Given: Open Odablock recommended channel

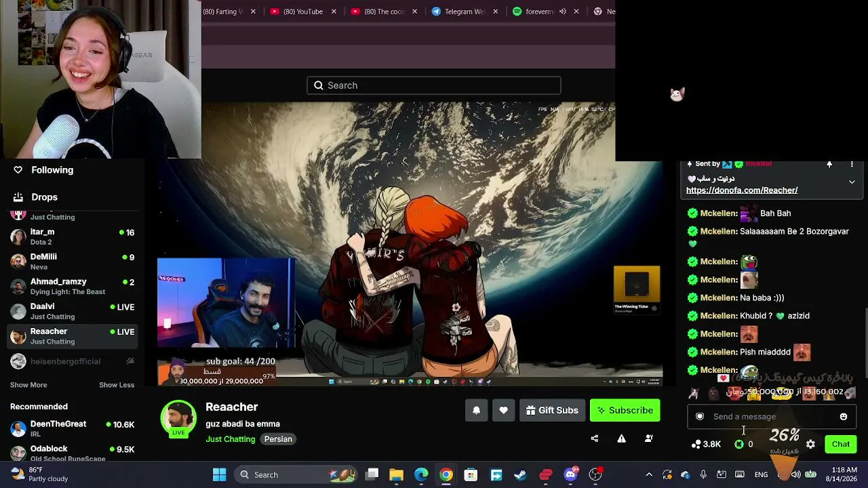Looking at the screenshot, I should tap(73, 453).
